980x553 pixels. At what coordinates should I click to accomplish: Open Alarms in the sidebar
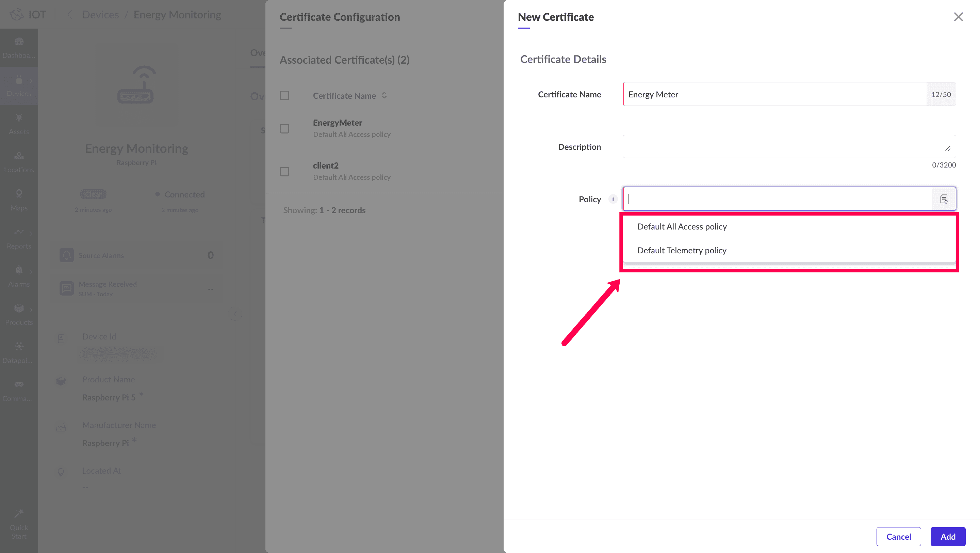click(19, 276)
